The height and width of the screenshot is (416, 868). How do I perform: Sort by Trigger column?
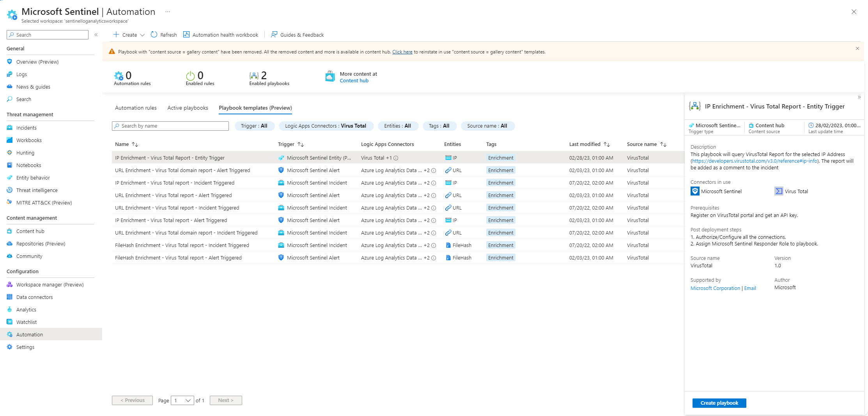291,144
